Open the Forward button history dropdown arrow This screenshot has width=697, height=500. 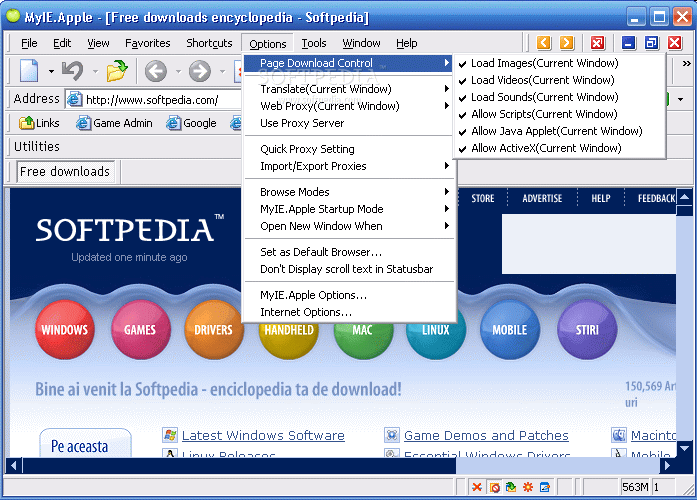pos(222,71)
